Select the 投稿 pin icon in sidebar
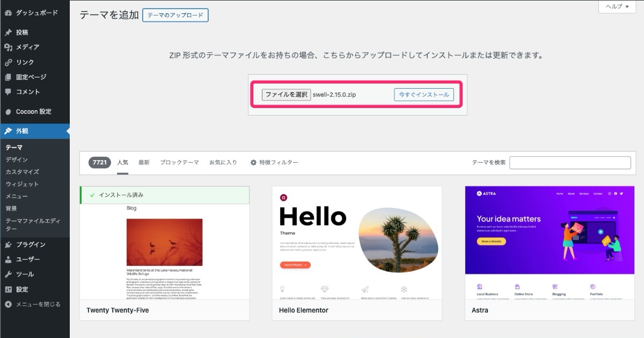Image resolution: width=644 pixels, height=338 pixels. [8, 32]
